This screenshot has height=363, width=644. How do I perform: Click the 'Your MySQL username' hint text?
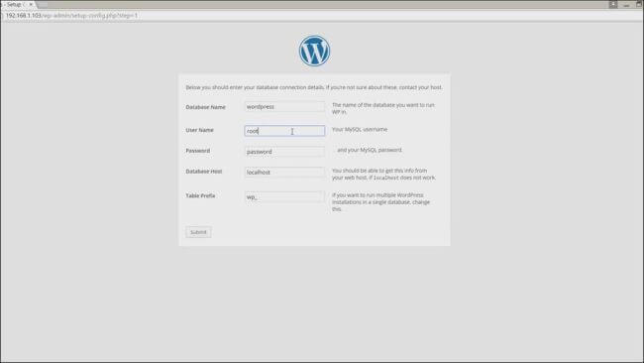(x=360, y=129)
